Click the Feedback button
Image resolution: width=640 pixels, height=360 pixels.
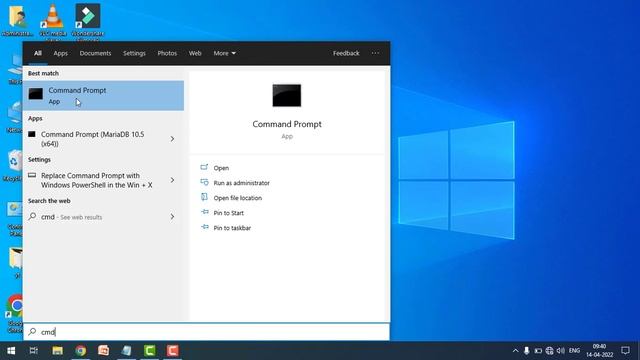pyautogui.click(x=346, y=53)
